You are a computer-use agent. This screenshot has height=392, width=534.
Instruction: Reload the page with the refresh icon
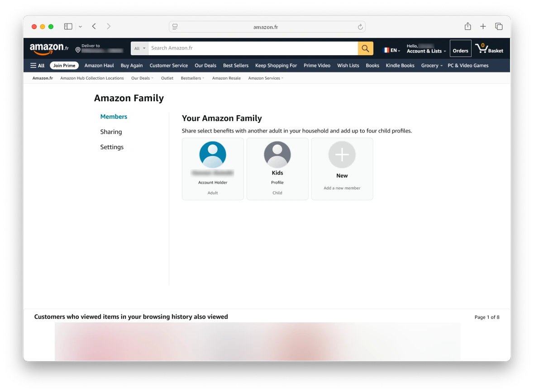point(360,27)
